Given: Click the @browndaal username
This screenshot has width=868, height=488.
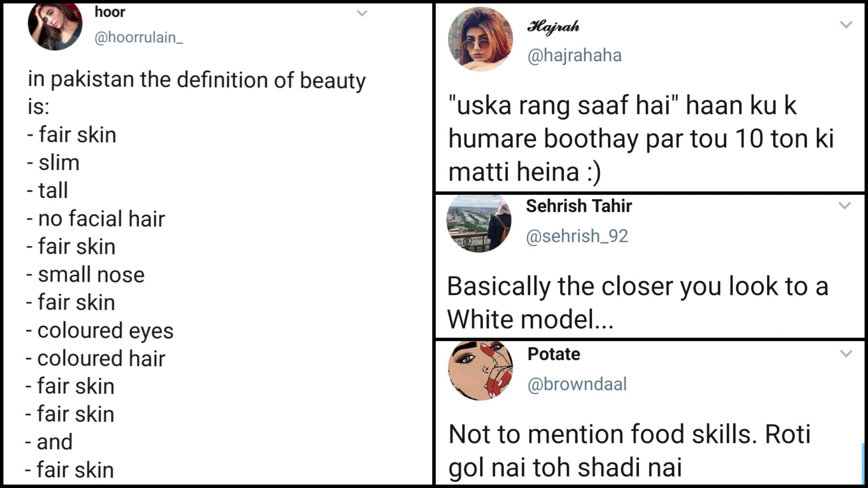Looking at the screenshot, I should [x=577, y=384].
